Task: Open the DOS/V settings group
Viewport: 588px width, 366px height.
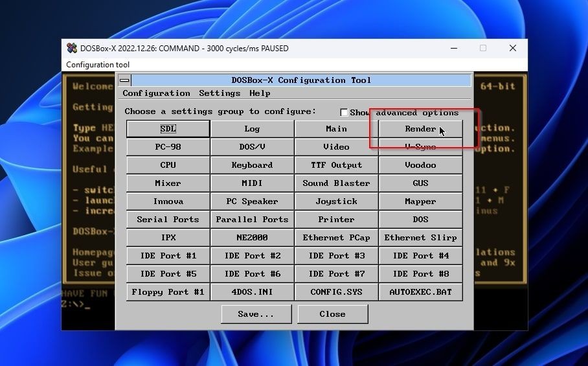Action: [x=252, y=146]
